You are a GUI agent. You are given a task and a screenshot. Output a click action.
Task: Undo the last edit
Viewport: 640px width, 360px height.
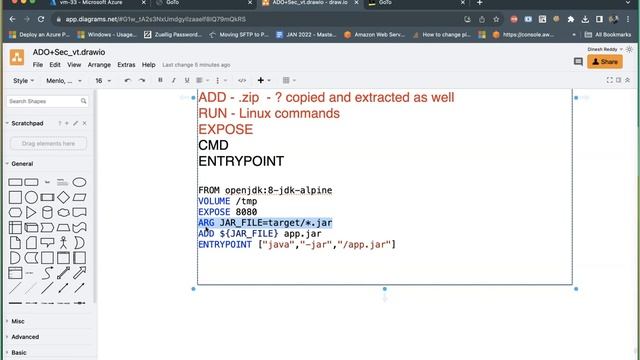[128, 80]
